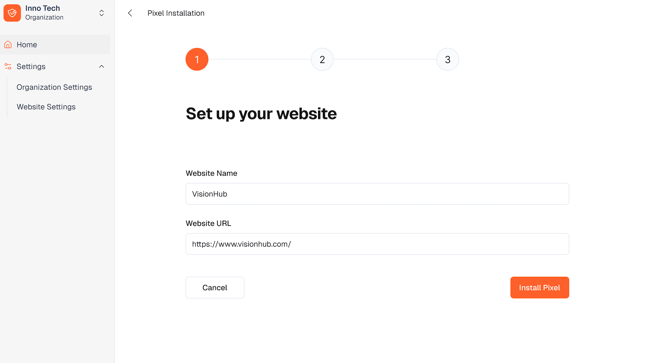The image size is (670, 363).
Task: Open Website Settings
Action: [46, 107]
